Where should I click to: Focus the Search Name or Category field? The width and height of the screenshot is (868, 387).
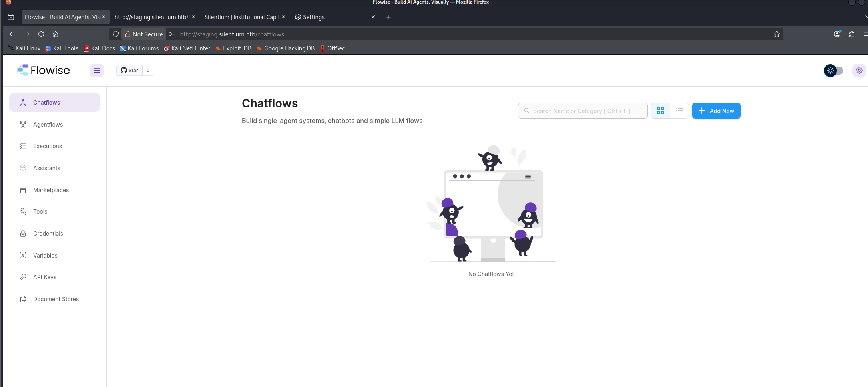click(583, 111)
